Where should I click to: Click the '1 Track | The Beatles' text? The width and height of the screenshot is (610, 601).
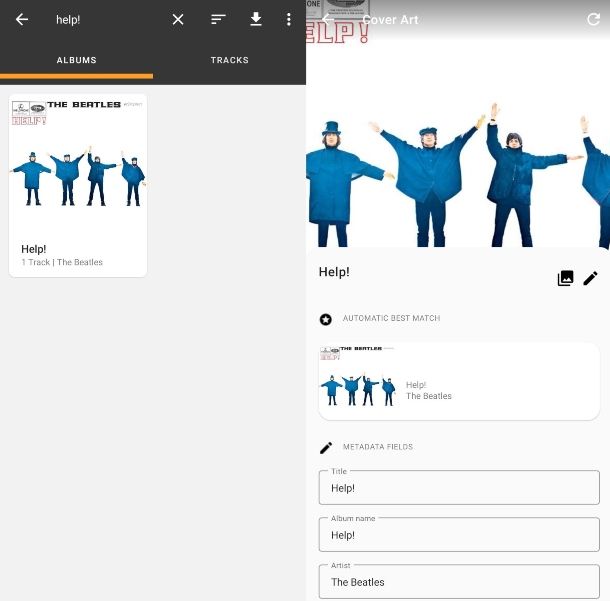coord(62,262)
